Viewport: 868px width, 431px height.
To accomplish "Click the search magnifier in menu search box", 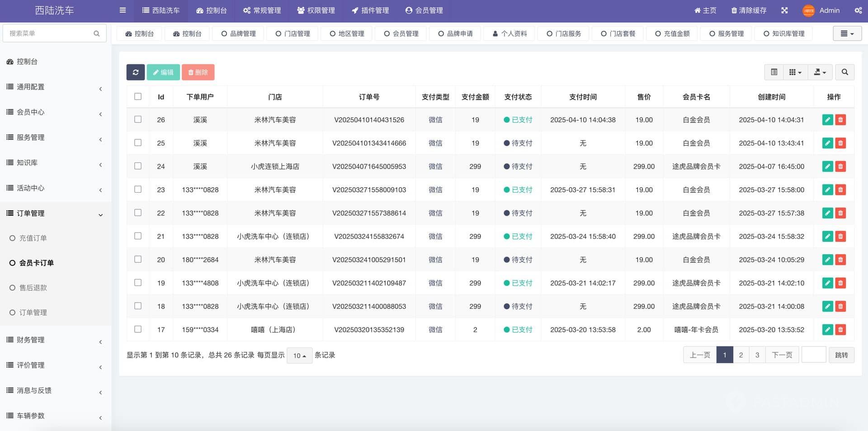I will [x=96, y=33].
